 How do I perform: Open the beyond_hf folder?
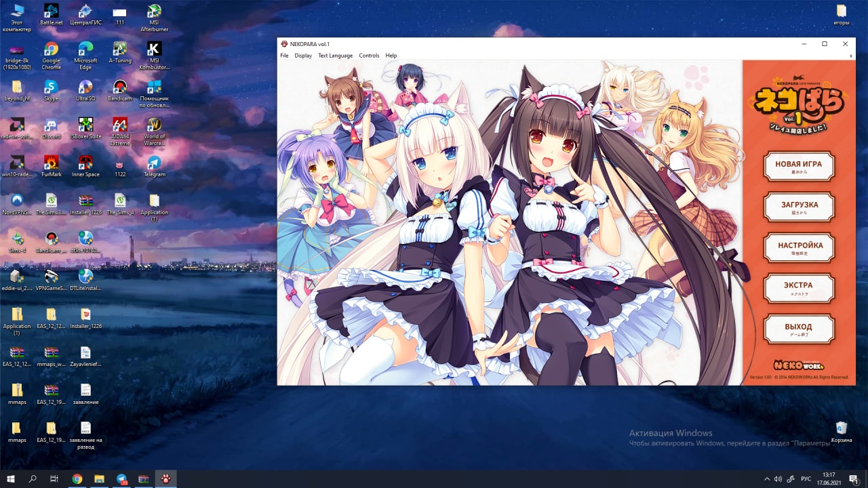click(x=17, y=91)
